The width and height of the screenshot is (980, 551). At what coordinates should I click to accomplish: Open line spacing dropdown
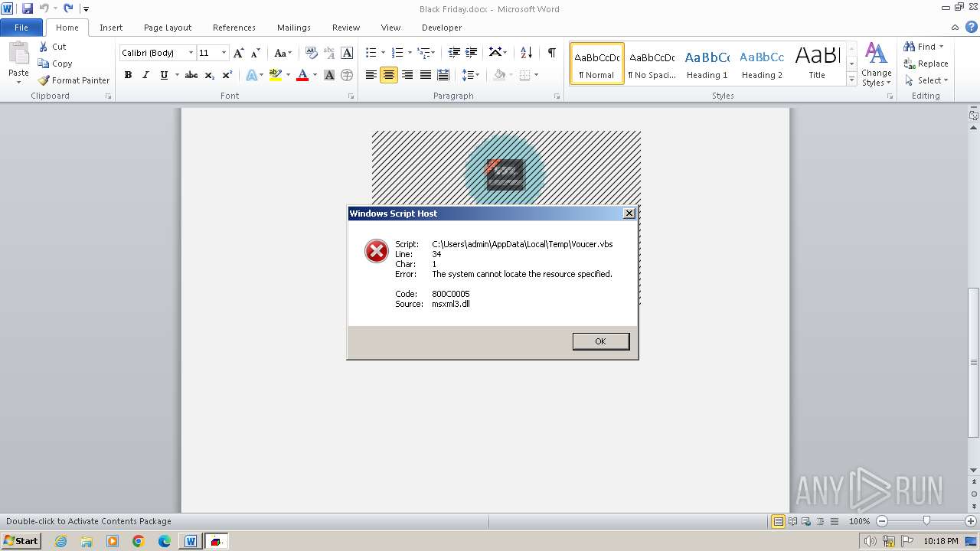pyautogui.click(x=472, y=75)
